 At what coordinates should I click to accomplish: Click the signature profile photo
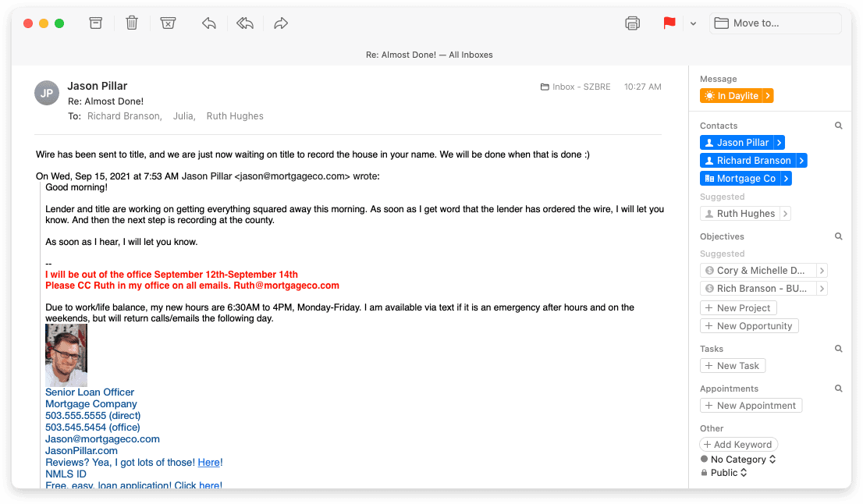pyautogui.click(x=66, y=355)
